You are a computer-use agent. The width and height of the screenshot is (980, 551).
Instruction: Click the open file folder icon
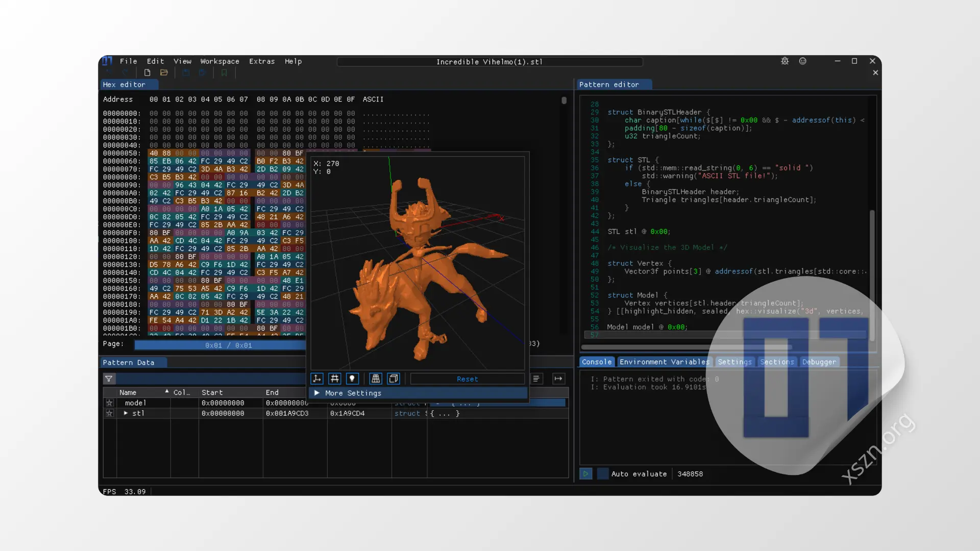pos(164,73)
